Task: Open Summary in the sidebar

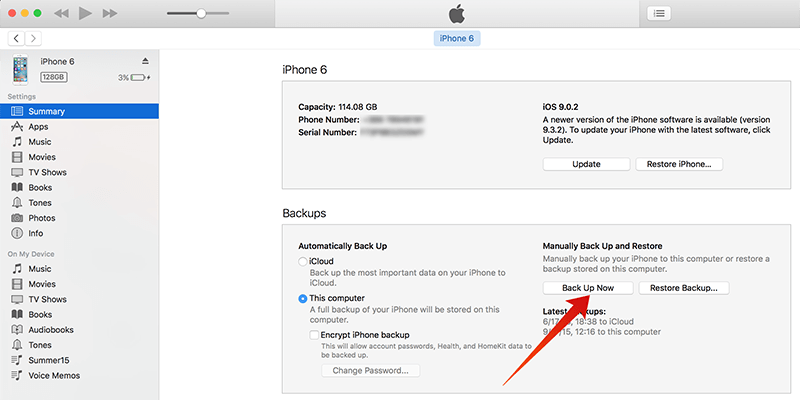Action: (x=79, y=111)
